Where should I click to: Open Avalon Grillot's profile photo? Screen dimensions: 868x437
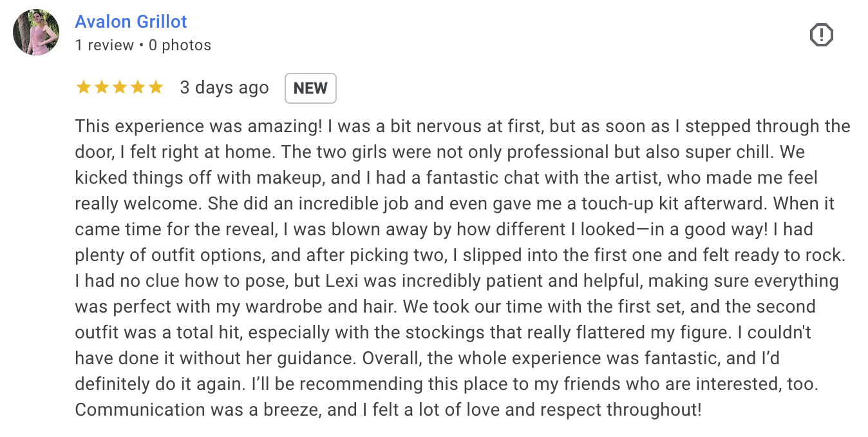point(36,32)
